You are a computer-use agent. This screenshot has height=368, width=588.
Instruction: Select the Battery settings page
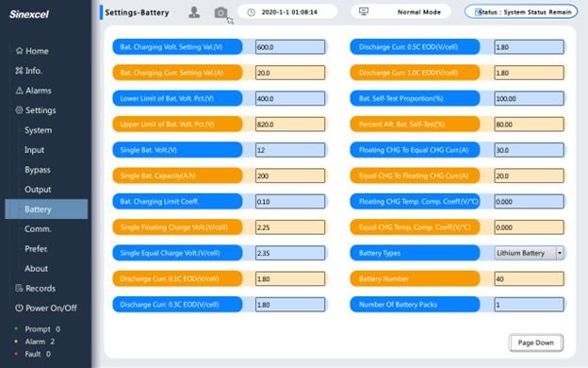[x=46, y=209]
